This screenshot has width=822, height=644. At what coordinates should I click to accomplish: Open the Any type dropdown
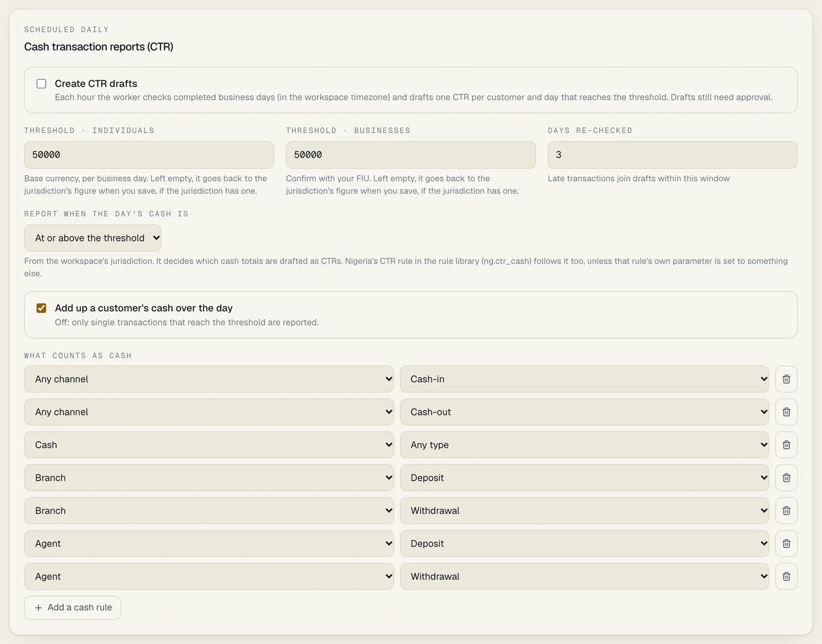pyautogui.click(x=585, y=445)
